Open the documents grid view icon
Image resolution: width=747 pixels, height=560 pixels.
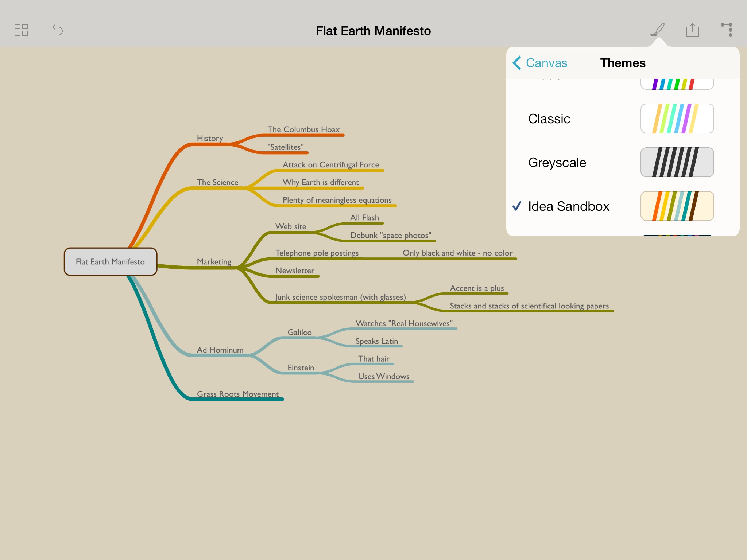point(21,30)
